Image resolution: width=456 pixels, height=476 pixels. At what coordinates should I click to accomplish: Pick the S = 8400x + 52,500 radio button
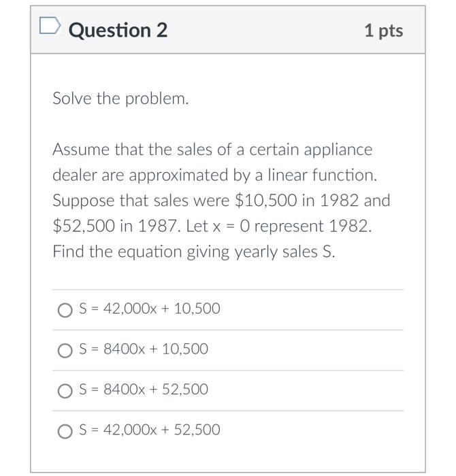tap(65, 390)
